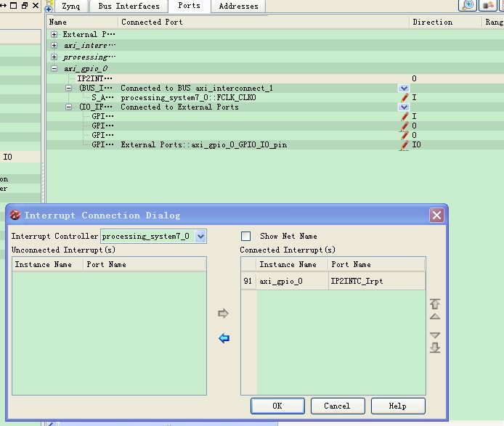Move interrupt down one priority

point(435,335)
